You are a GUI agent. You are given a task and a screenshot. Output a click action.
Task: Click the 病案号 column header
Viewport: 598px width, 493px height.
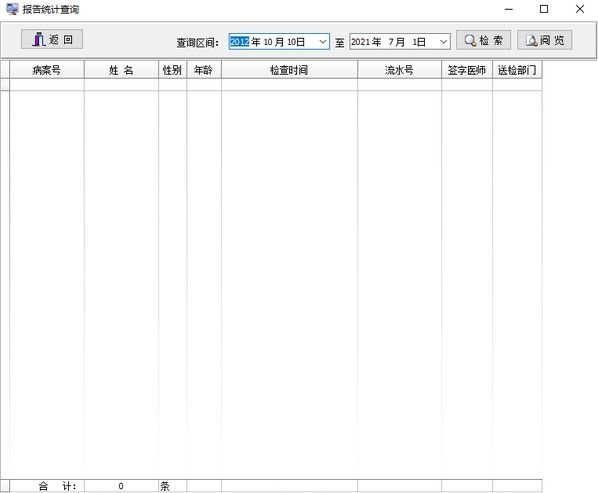[x=47, y=70]
